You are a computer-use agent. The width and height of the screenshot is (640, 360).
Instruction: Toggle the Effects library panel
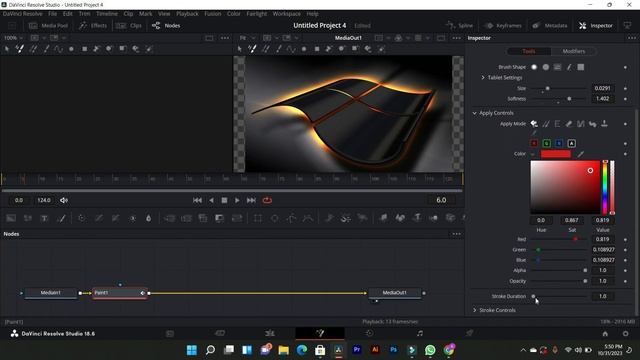pos(93,25)
